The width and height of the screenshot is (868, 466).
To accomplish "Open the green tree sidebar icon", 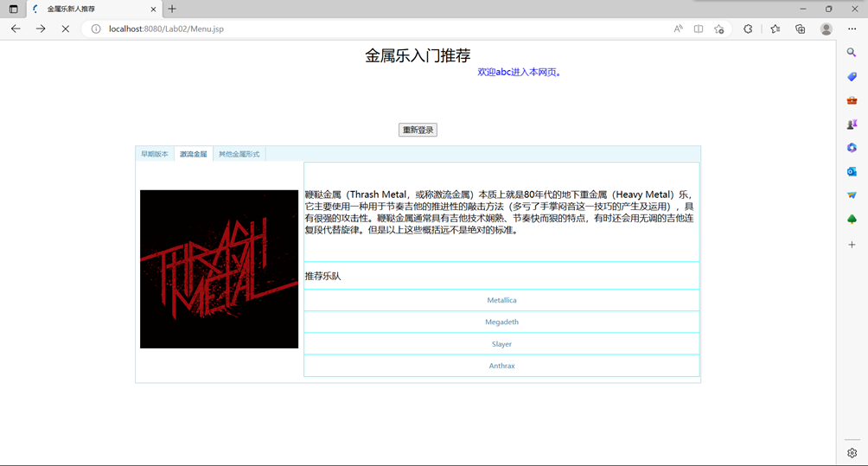I will 852,220.
